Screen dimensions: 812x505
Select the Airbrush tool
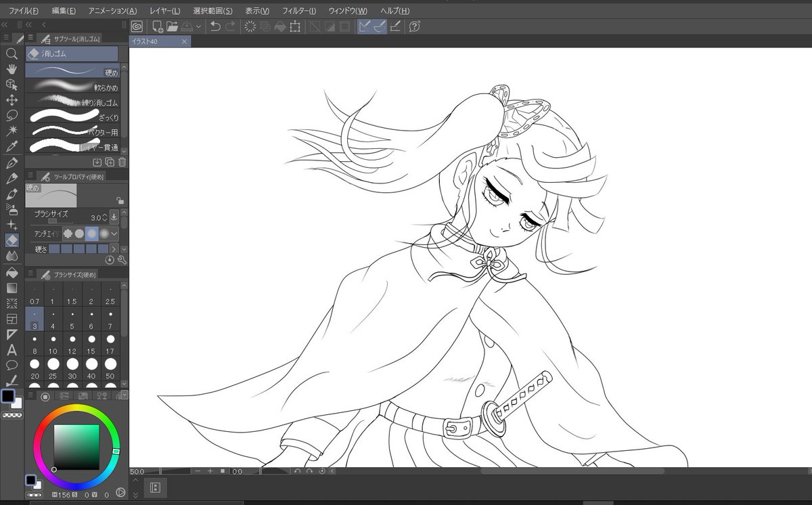click(12, 209)
